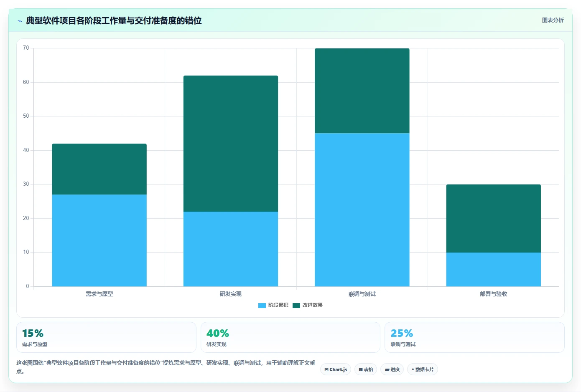The image size is (581, 392).
Task: Toggle the 阶段累积 legend item
Action: pyautogui.click(x=273, y=305)
